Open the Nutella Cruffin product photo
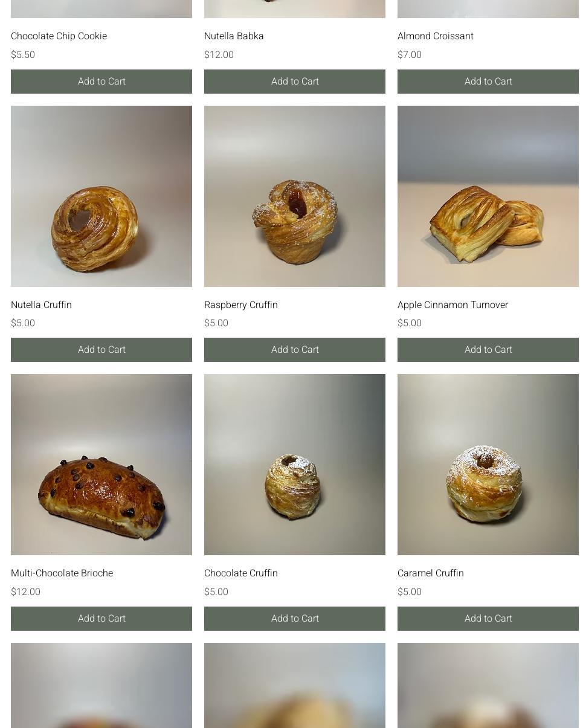583x728 pixels. [x=101, y=196]
